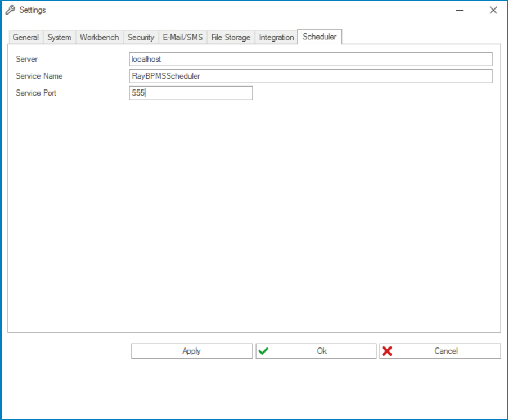Cancel the settings dialog

(x=440, y=351)
